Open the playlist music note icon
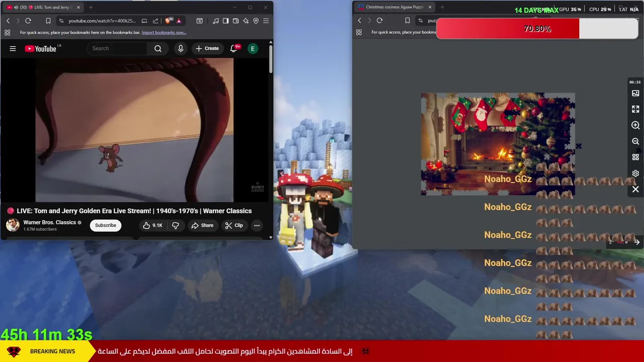Viewport: 644px width, 362px height. click(216, 21)
